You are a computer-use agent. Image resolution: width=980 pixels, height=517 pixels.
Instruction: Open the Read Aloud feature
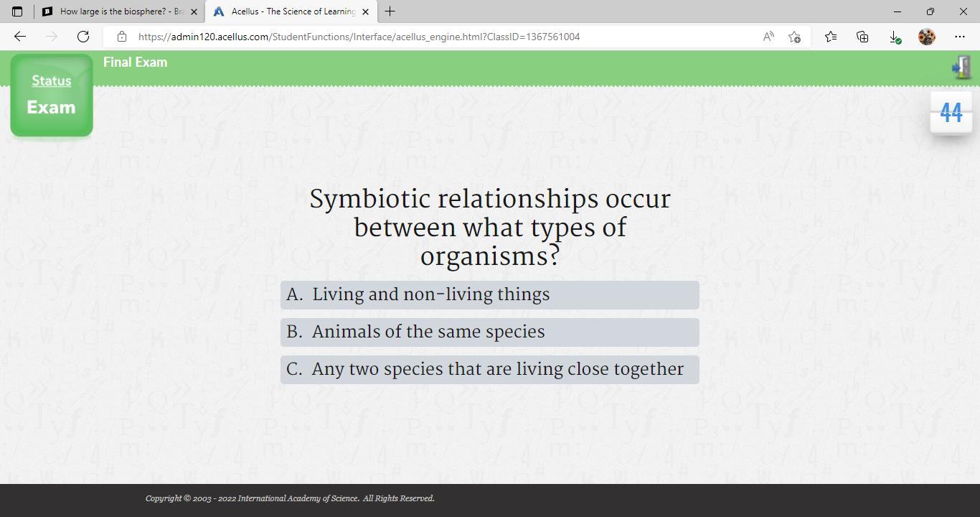[x=768, y=37]
